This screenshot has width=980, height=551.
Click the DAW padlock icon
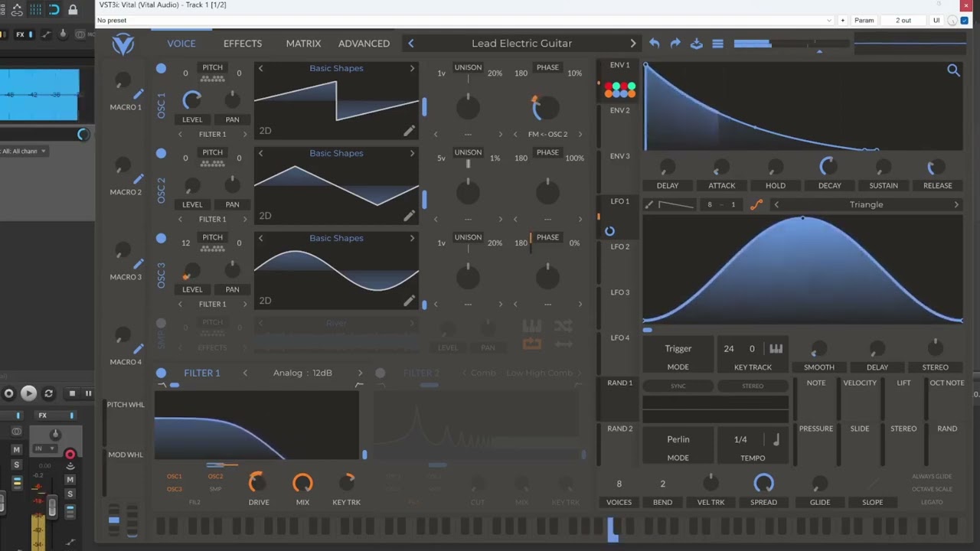tap(73, 10)
